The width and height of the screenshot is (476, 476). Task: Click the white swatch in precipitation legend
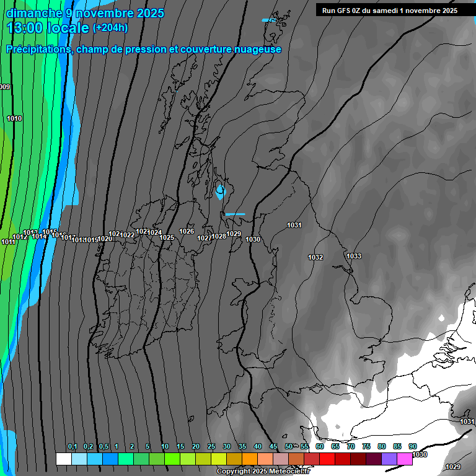[x=63, y=459]
